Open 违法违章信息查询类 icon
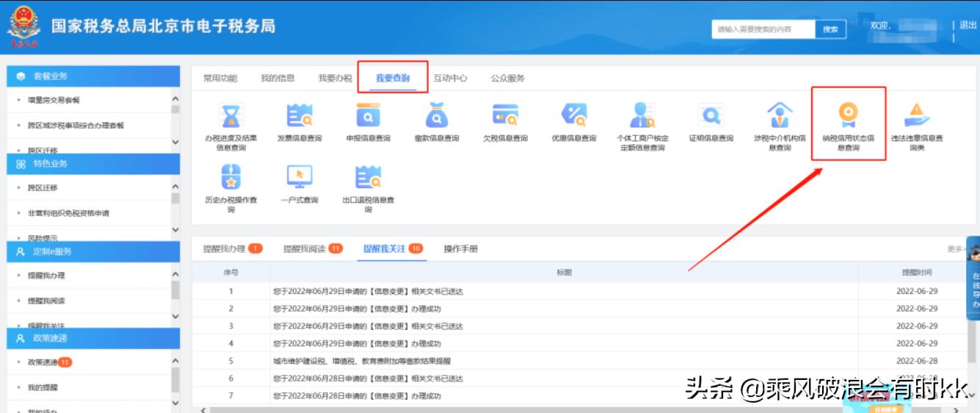The image size is (980, 413). [x=917, y=115]
